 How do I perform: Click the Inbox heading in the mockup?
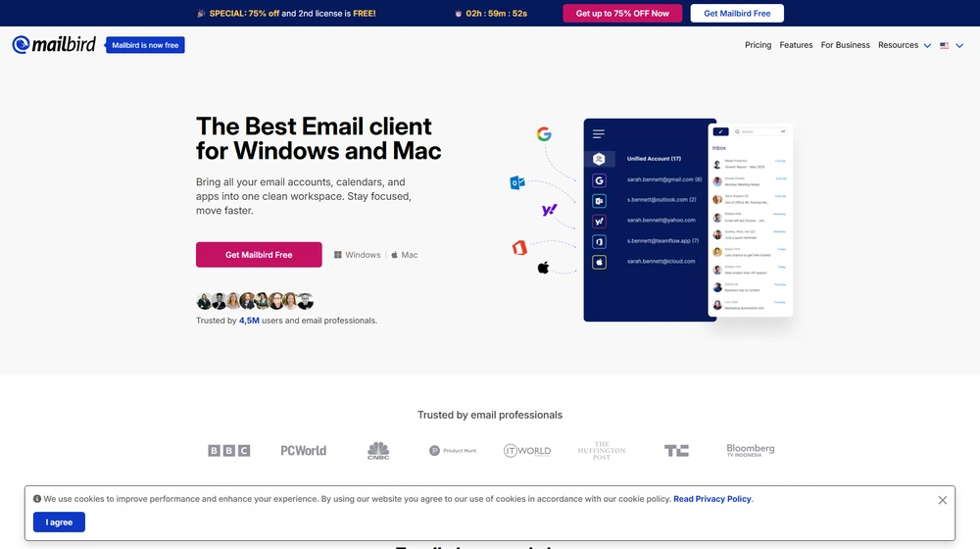[x=719, y=148]
